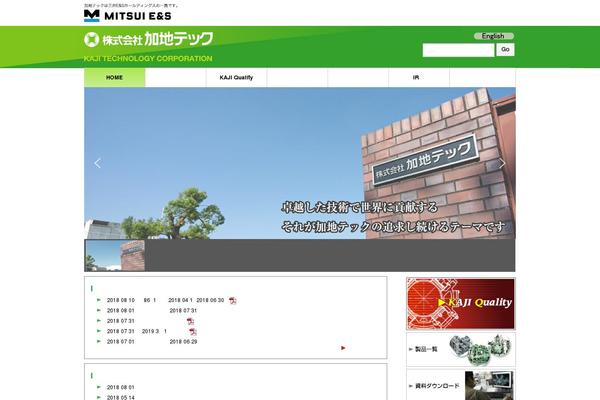Screen dimensions: 600x400
Task: Click the KAJI Quality red banner
Action: (461, 304)
